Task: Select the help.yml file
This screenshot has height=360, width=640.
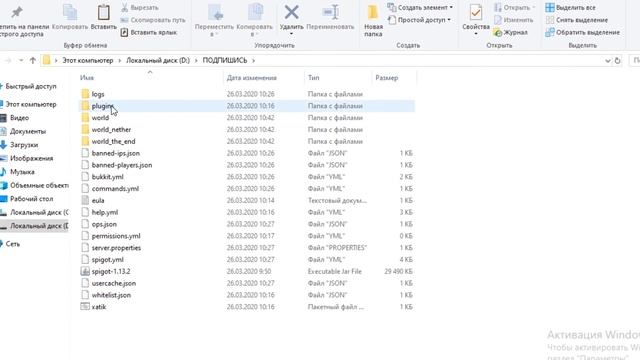Action: click(105, 213)
